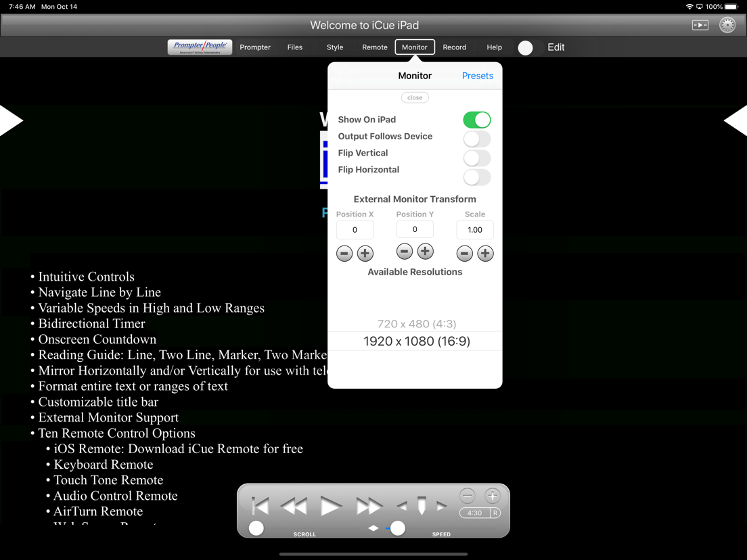Image resolution: width=747 pixels, height=560 pixels.
Task: Open the Record menu
Action: 455,47
